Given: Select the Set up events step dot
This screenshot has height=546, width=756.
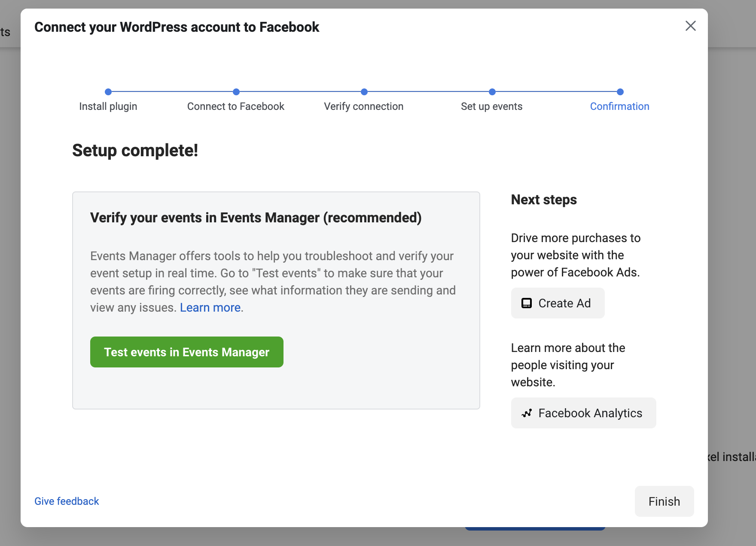Looking at the screenshot, I should click(492, 92).
